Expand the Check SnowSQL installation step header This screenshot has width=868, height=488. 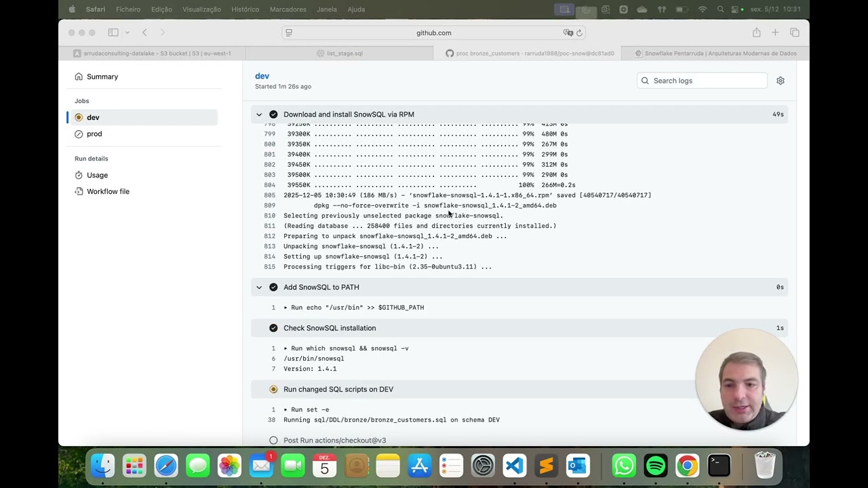click(x=519, y=328)
